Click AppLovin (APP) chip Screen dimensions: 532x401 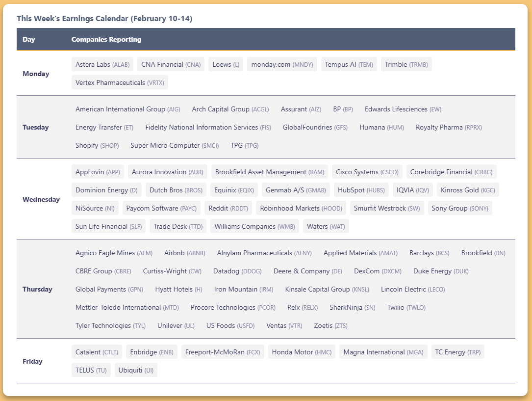pyautogui.click(x=98, y=172)
